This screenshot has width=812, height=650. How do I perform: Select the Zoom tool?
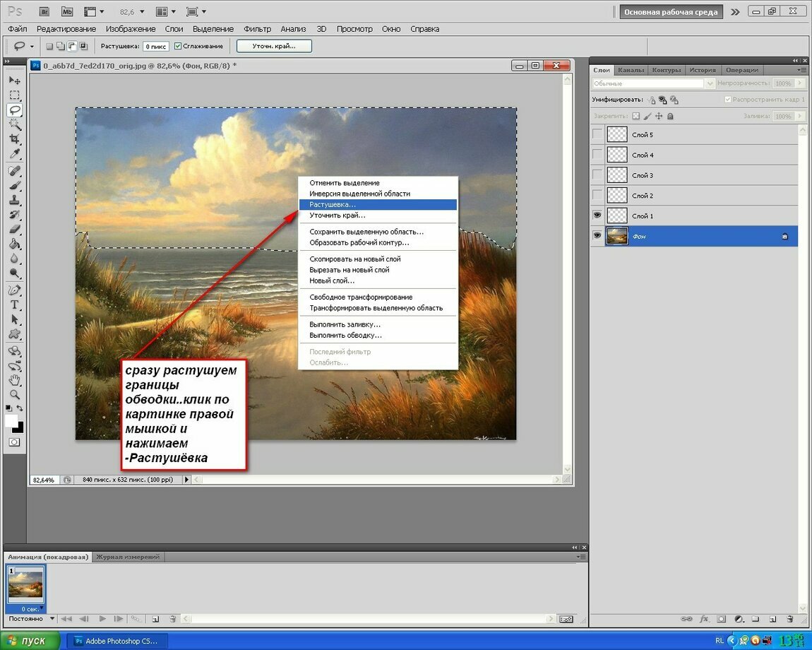[x=15, y=395]
